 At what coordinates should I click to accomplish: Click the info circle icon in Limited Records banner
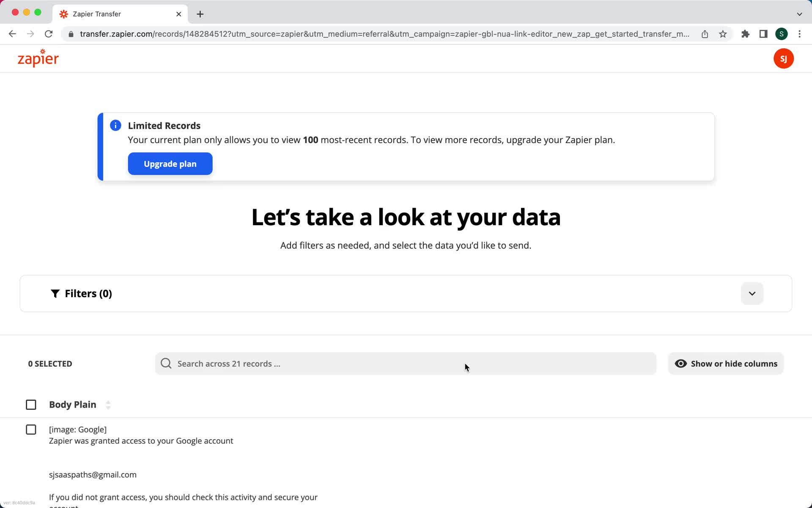coord(116,125)
